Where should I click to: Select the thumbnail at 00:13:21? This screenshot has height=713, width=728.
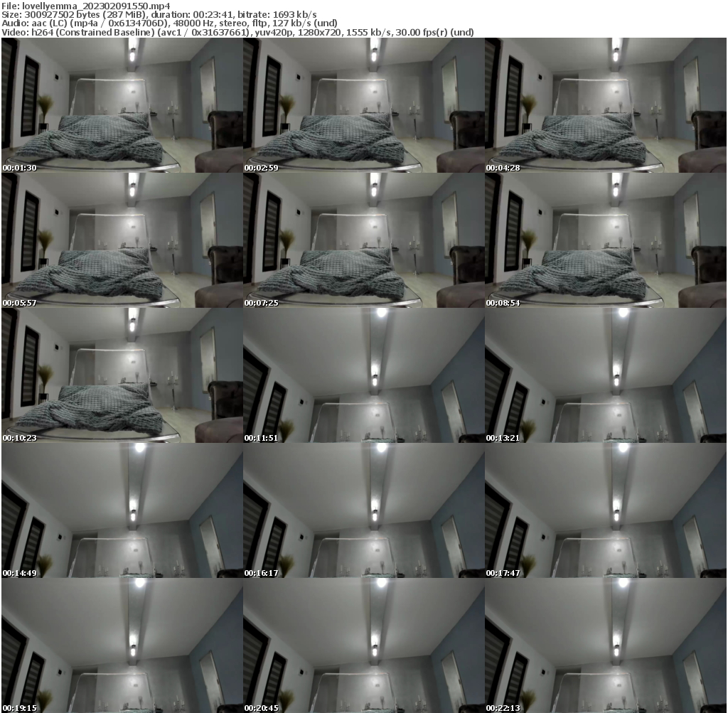[605, 375]
